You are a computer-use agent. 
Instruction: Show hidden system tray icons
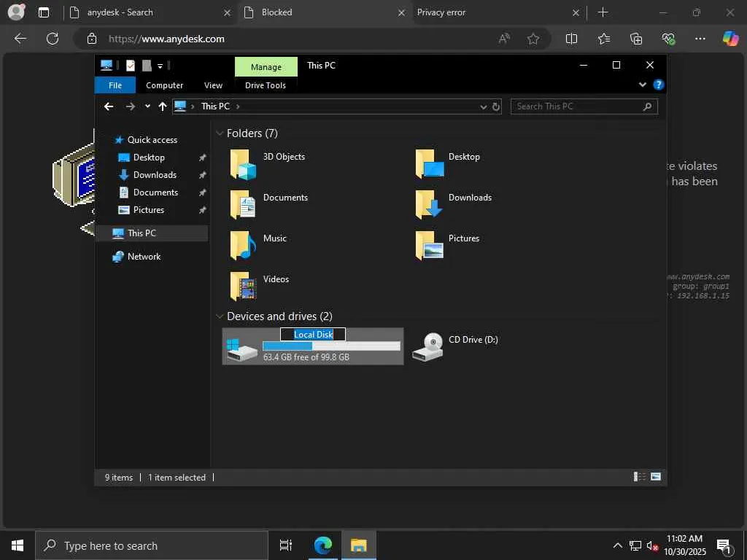click(617, 545)
